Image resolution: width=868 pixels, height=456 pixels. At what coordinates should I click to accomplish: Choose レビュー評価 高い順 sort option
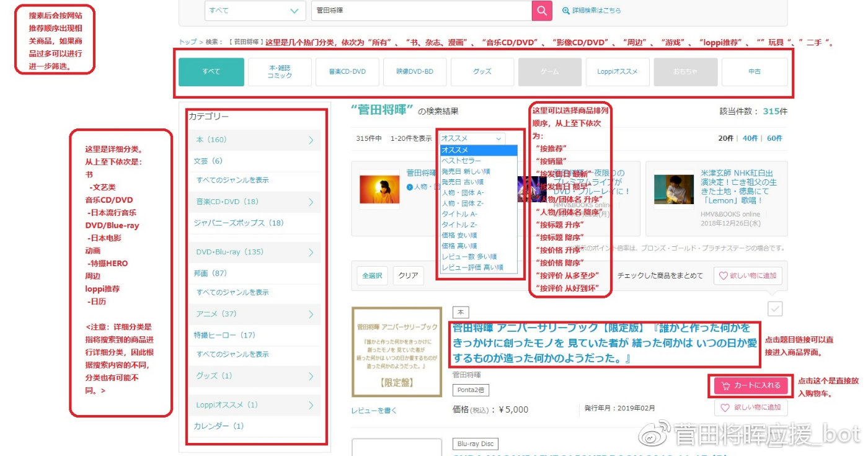(x=478, y=267)
